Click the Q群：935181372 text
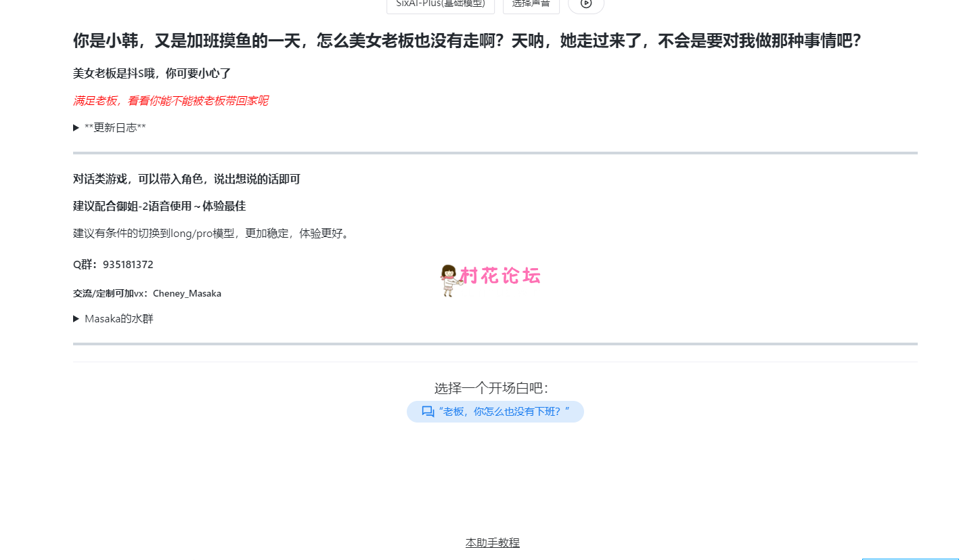The height and width of the screenshot is (560, 980). [x=113, y=265]
